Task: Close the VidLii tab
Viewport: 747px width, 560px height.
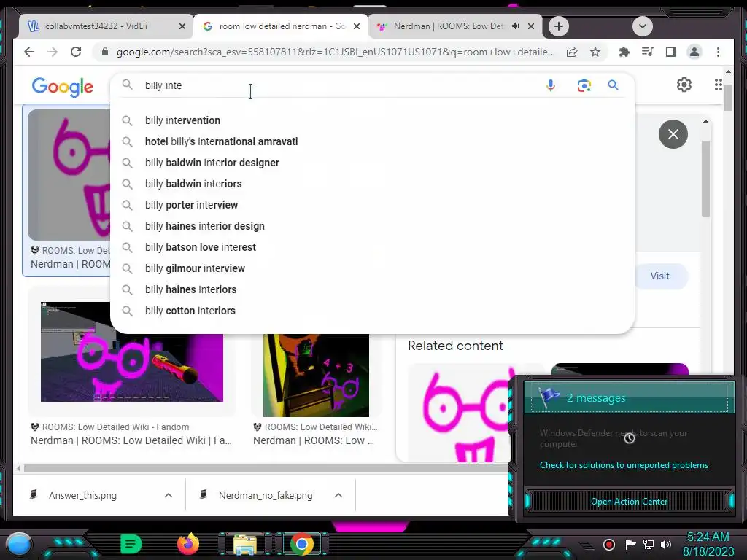Action: pos(182,26)
